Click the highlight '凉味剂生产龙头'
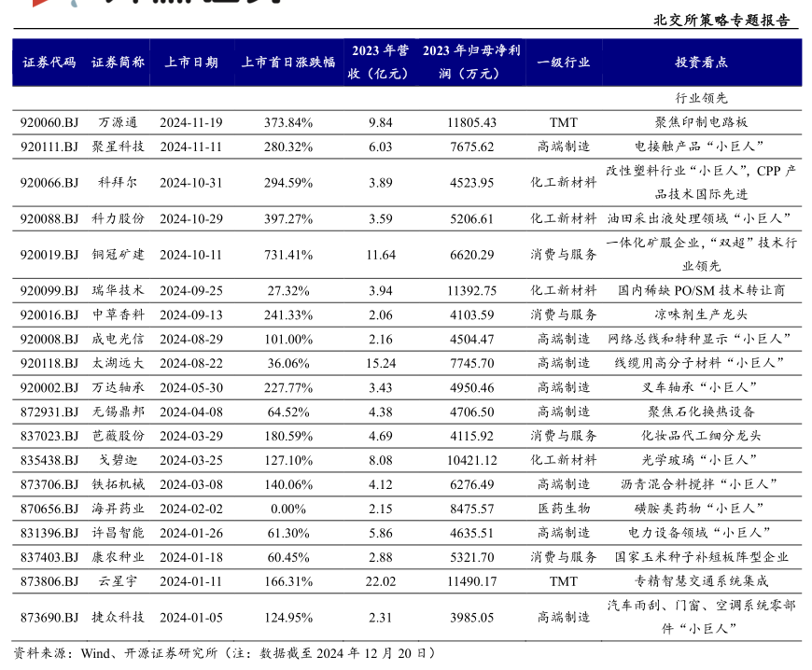 (701, 315)
